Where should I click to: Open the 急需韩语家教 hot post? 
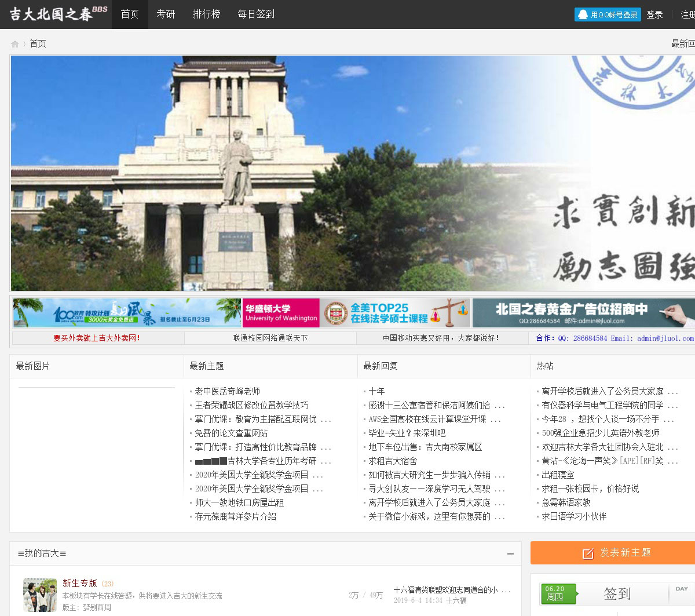566,502
